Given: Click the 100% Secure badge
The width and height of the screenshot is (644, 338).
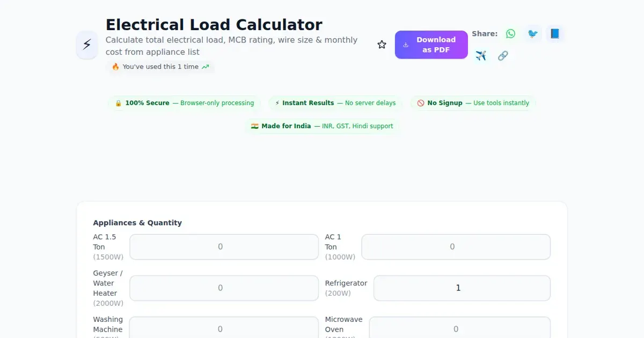Looking at the screenshot, I should pyautogui.click(x=184, y=103).
